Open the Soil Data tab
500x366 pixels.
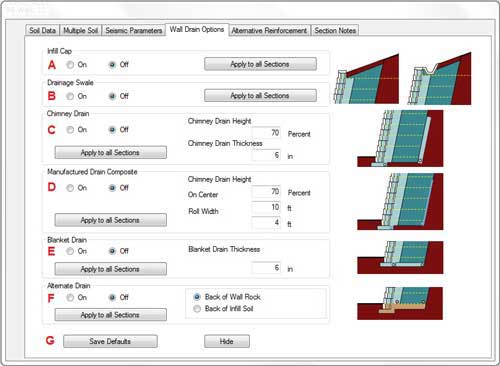(x=42, y=30)
